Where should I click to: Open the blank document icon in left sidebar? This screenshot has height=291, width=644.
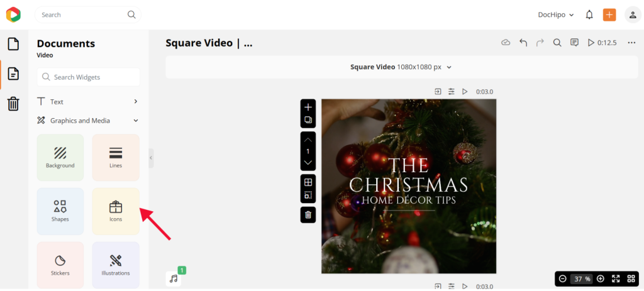(x=14, y=43)
